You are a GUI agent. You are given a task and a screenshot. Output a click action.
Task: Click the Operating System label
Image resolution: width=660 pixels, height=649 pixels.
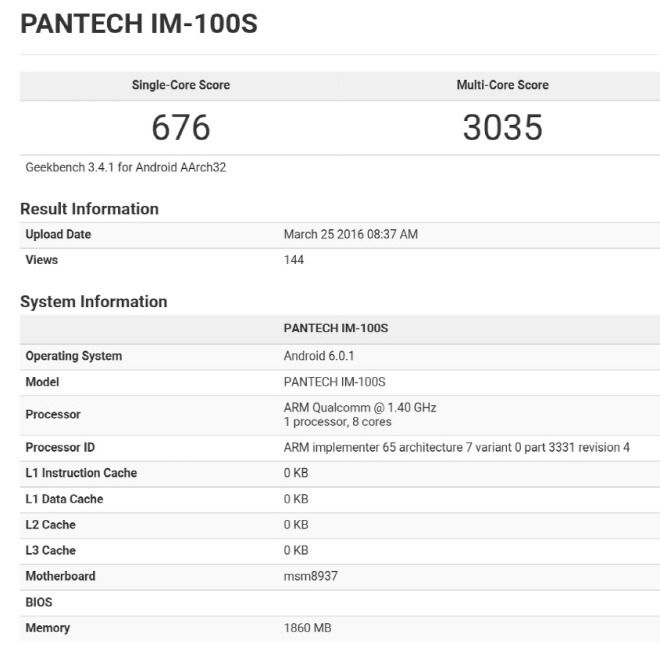(74, 356)
